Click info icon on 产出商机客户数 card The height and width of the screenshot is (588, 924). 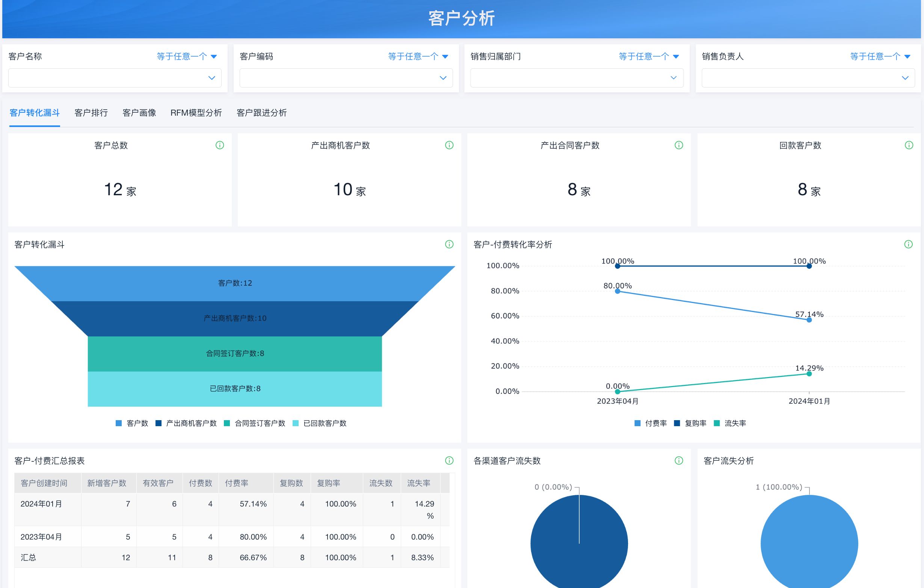(449, 145)
